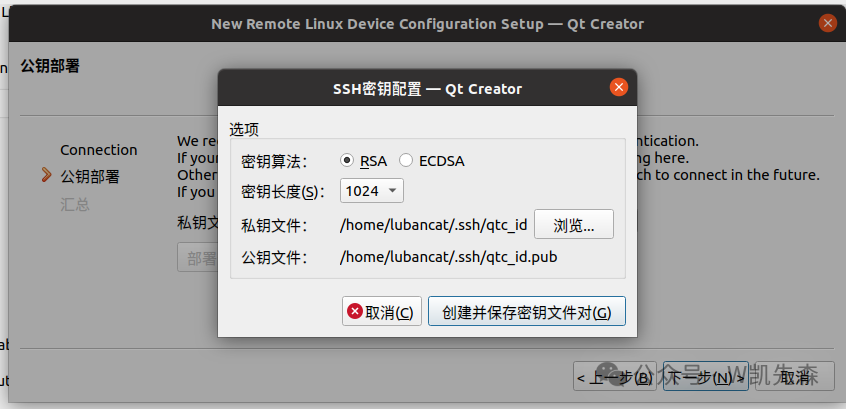Screen dimensions: 846x409
Task: Click the SSH密钥配置 dialog title bar
Action: (427, 88)
